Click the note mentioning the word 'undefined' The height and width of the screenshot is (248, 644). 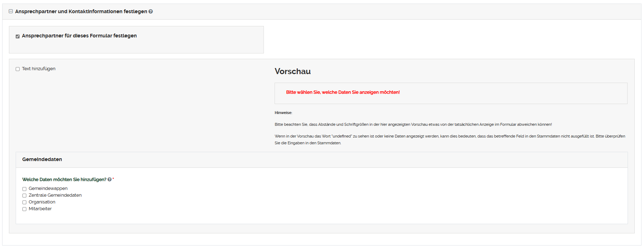coord(449,136)
